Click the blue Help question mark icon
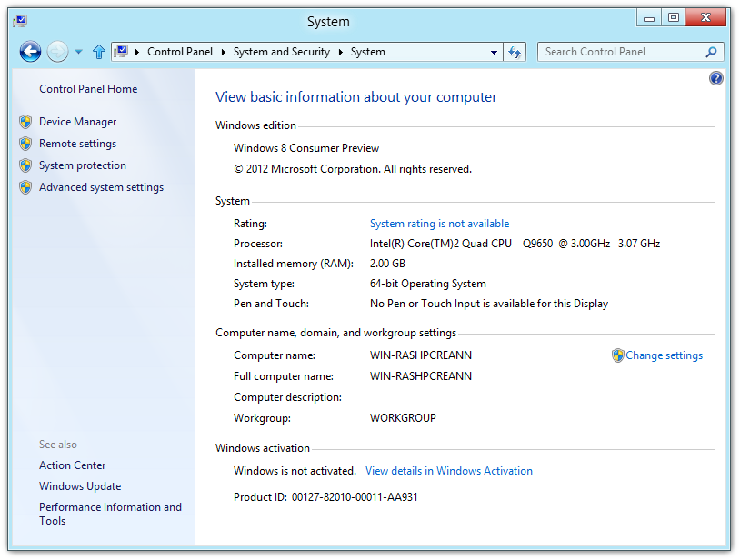This screenshot has width=740, height=560. click(715, 79)
